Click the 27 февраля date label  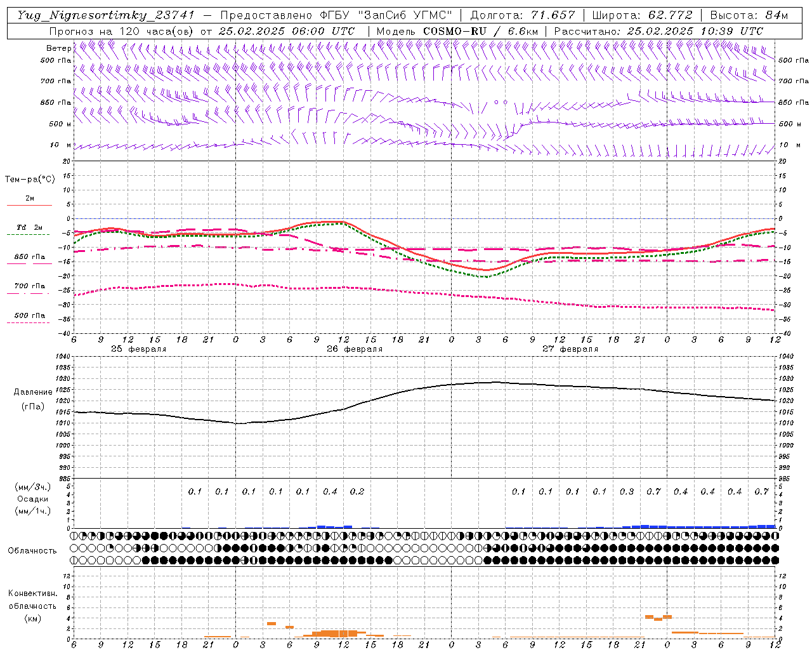pos(570,349)
